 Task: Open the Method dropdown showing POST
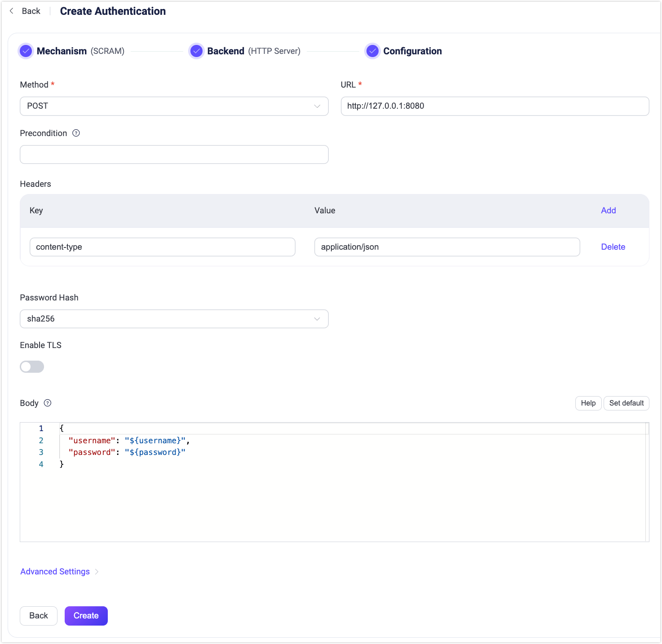(174, 106)
